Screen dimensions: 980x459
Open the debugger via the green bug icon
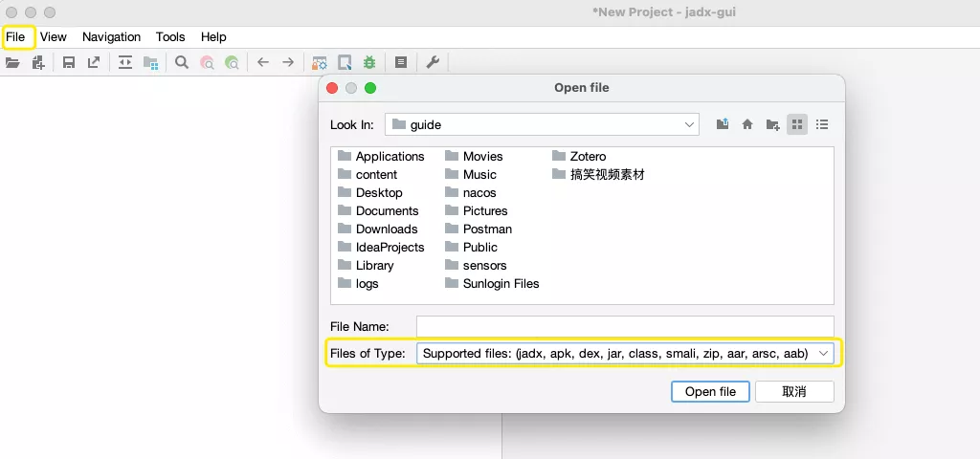click(x=369, y=62)
